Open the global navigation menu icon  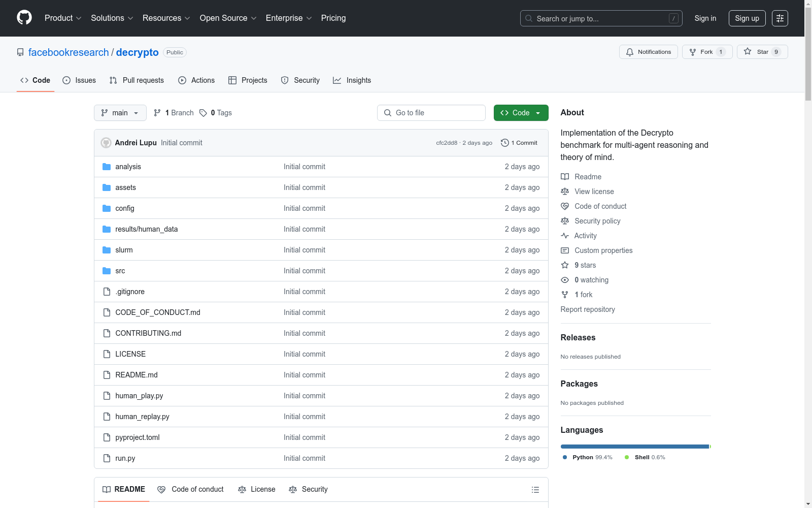[780, 18]
